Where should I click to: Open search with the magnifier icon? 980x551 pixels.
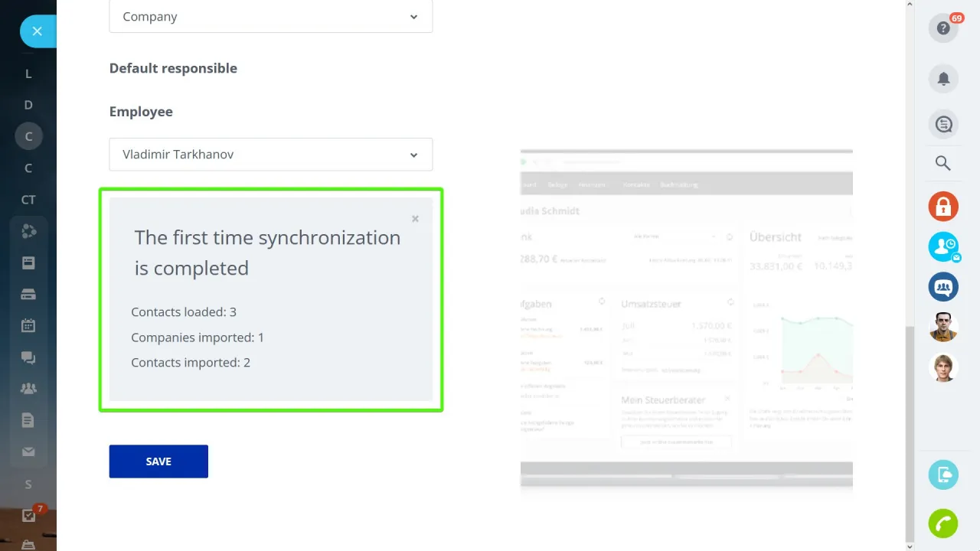pos(943,162)
